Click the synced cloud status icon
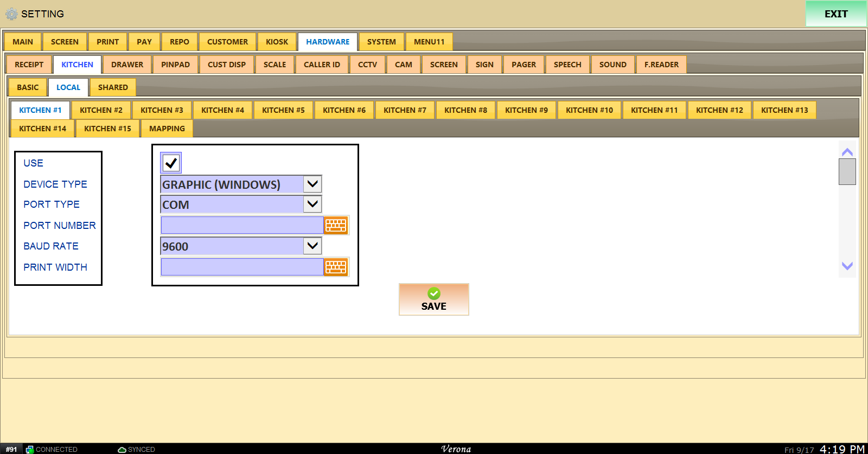 tap(122, 449)
